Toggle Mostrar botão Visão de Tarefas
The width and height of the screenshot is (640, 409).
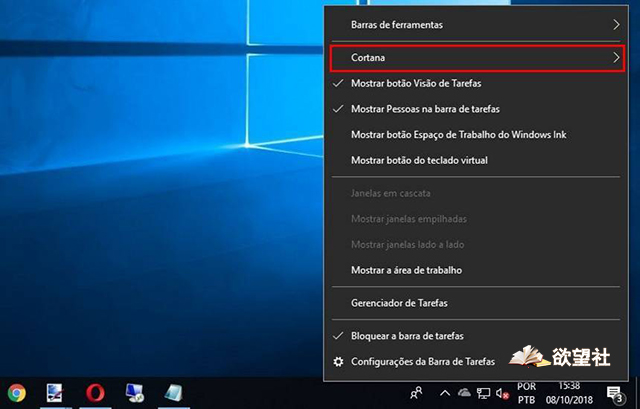[476, 83]
